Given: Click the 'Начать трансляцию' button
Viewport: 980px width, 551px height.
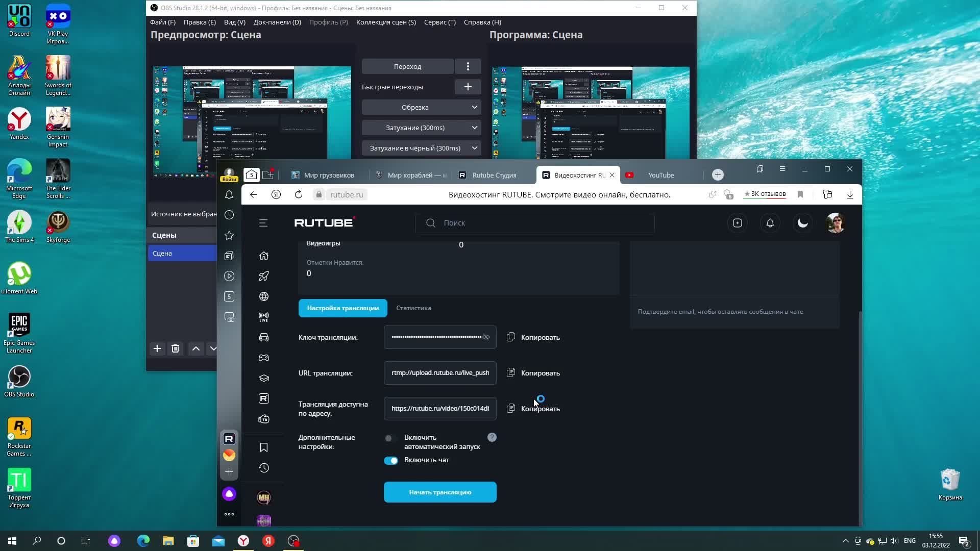Looking at the screenshot, I should [440, 492].
